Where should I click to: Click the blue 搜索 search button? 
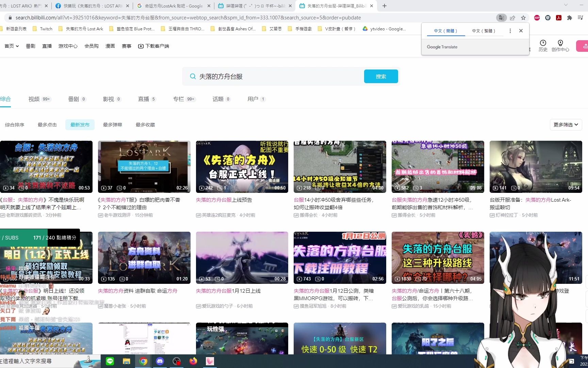click(381, 76)
